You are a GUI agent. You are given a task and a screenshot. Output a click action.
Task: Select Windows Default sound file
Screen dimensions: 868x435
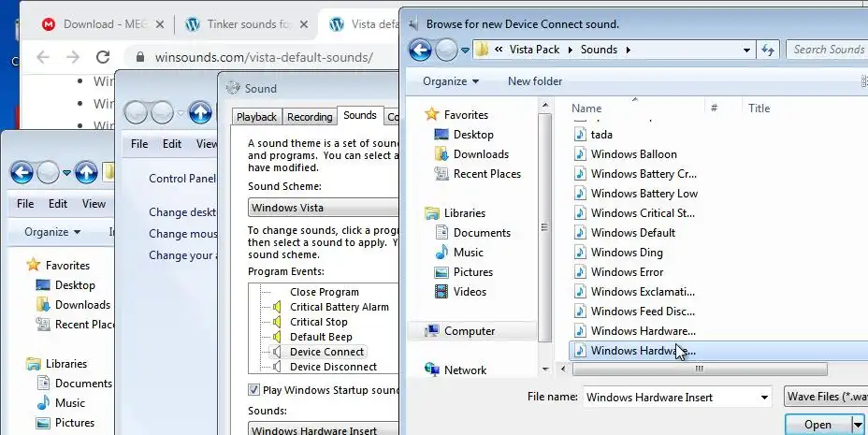click(x=632, y=233)
